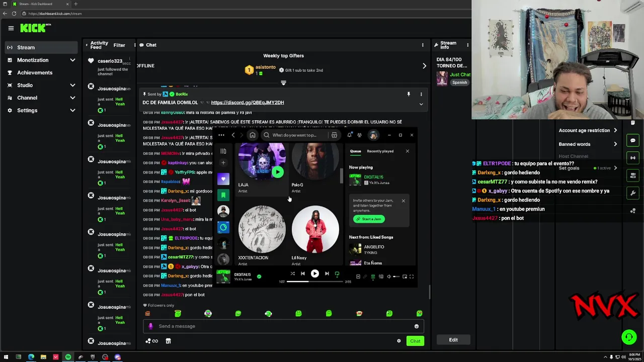Toggle liked checkmark for DIGITAL15
The image size is (644, 362).
[x=259, y=277]
